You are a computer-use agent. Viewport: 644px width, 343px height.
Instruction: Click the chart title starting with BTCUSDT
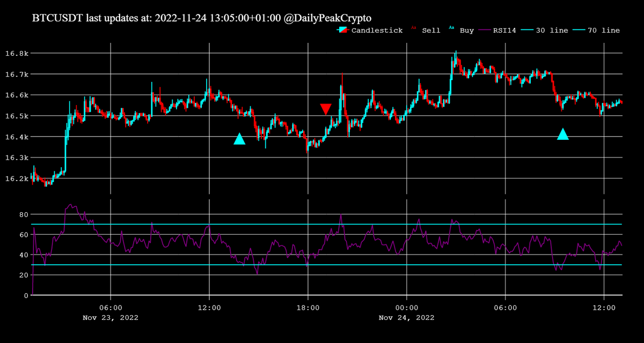tap(202, 18)
